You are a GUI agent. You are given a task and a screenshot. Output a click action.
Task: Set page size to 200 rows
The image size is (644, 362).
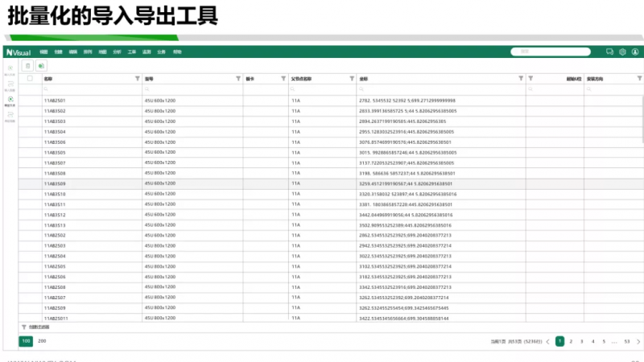coord(42,341)
